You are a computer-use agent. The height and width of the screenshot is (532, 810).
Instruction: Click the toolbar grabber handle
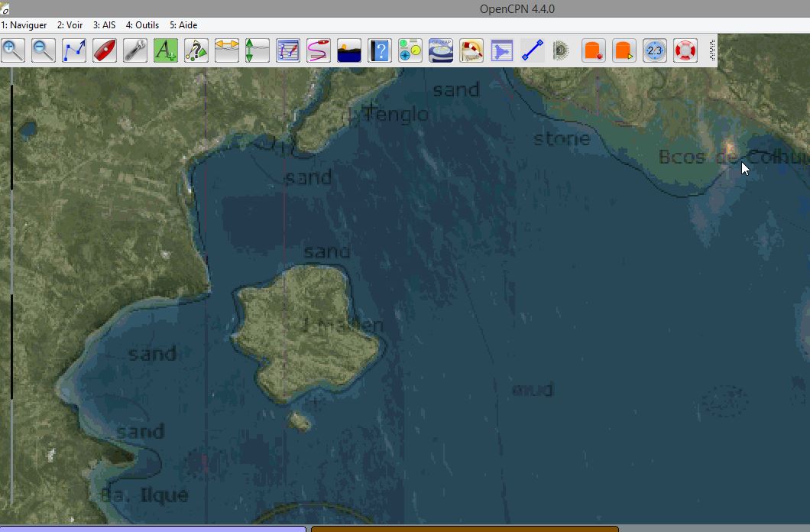[x=712, y=50]
